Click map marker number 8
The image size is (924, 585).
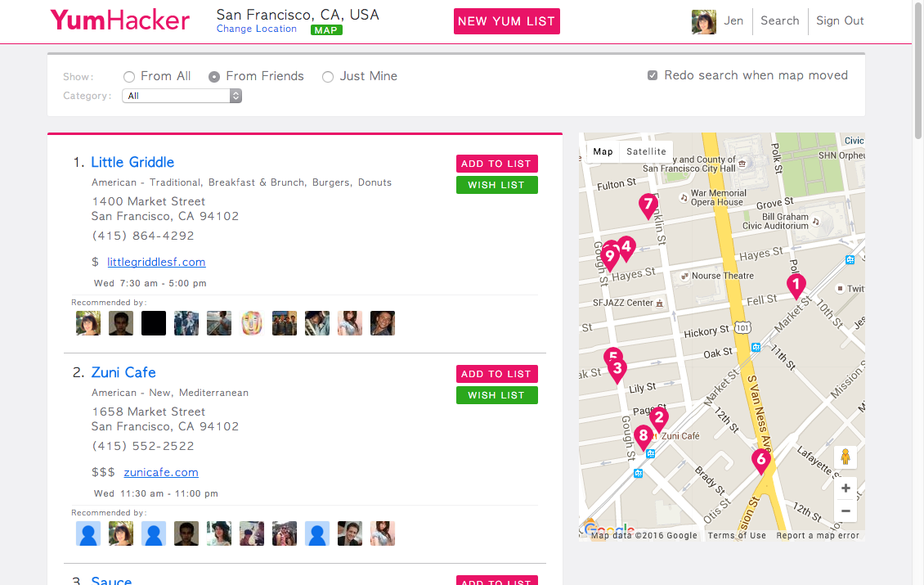(644, 439)
